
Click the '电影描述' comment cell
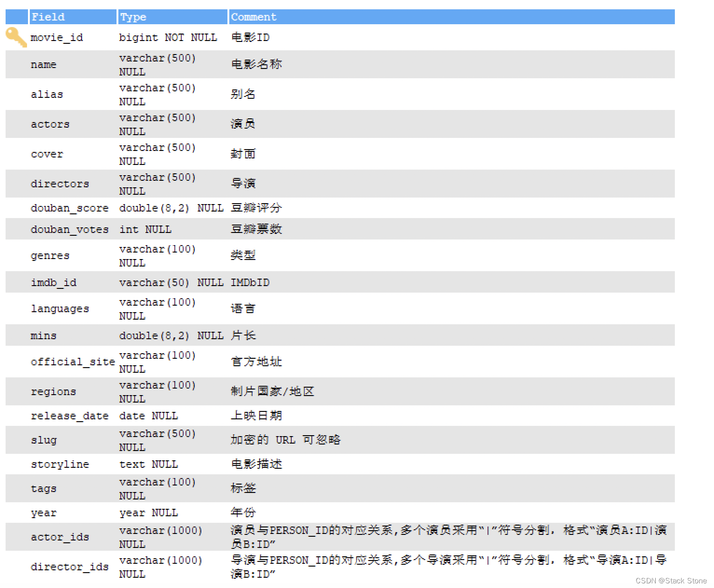(256, 464)
